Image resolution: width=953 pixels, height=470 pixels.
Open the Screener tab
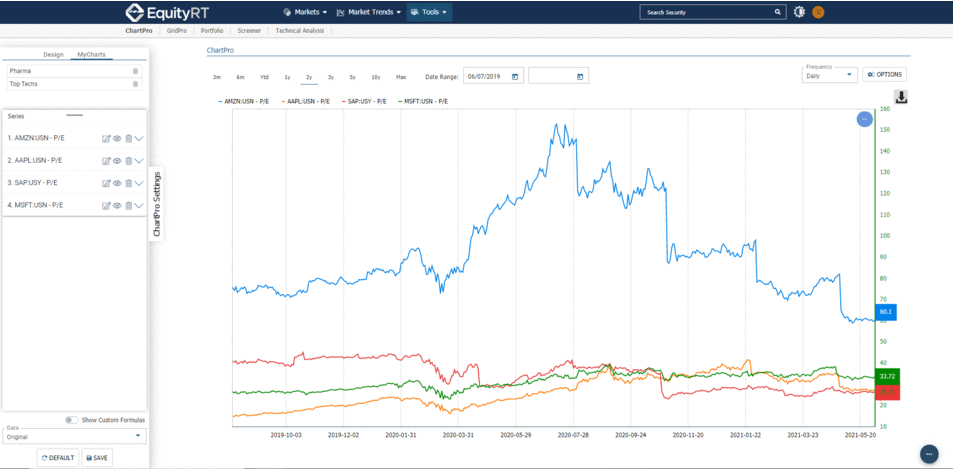point(249,30)
